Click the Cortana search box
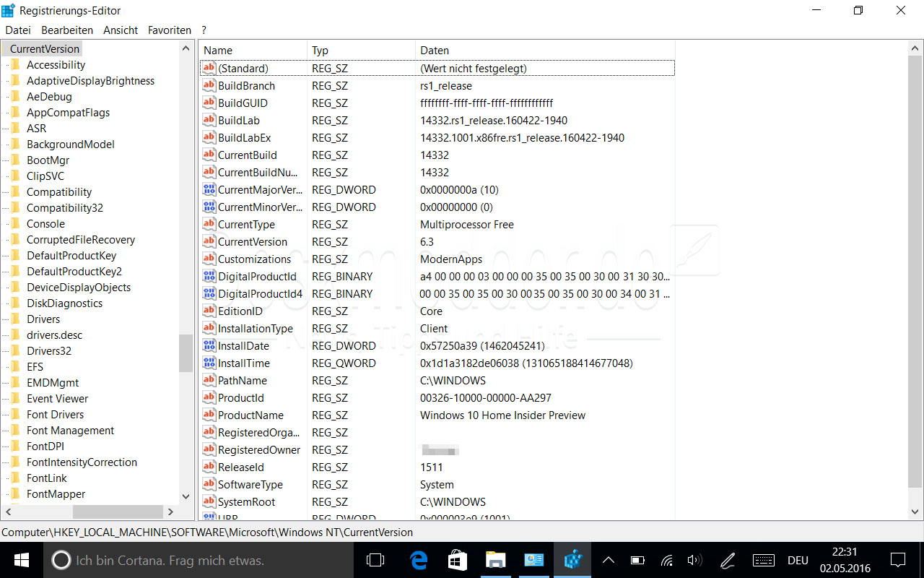Image resolution: width=924 pixels, height=578 pixels. coord(199,560)
